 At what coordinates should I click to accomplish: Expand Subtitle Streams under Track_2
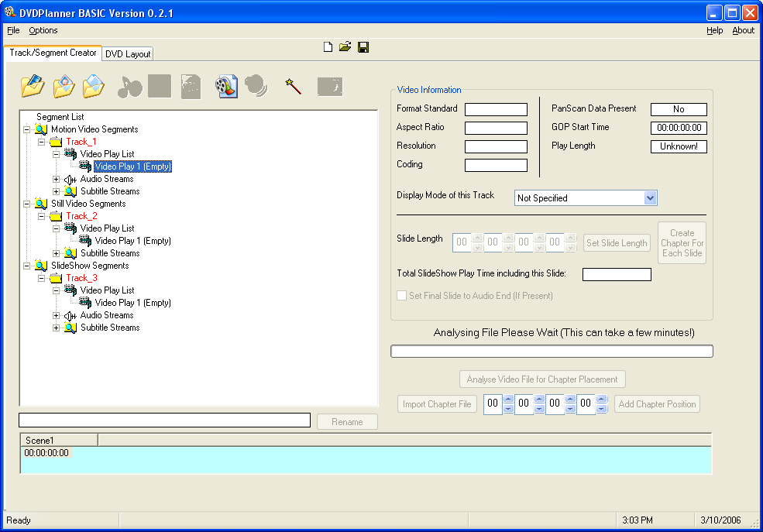(x=56, y=253)
